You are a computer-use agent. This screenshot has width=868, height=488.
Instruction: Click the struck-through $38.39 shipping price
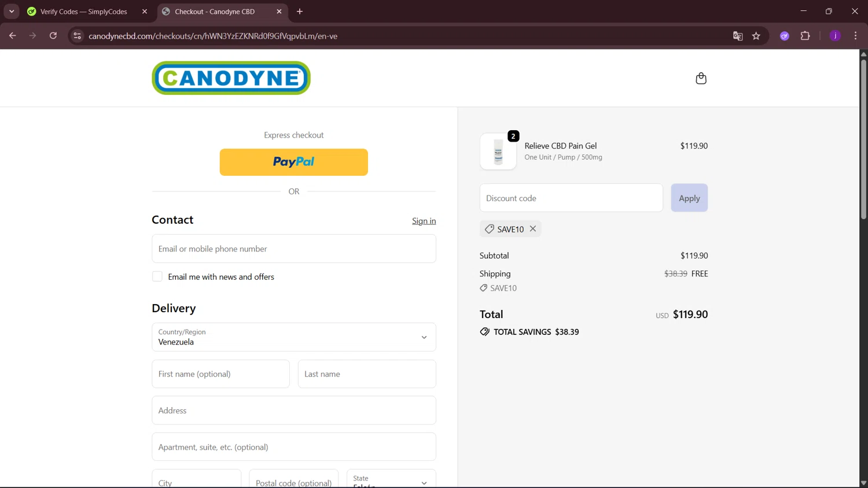675,273
